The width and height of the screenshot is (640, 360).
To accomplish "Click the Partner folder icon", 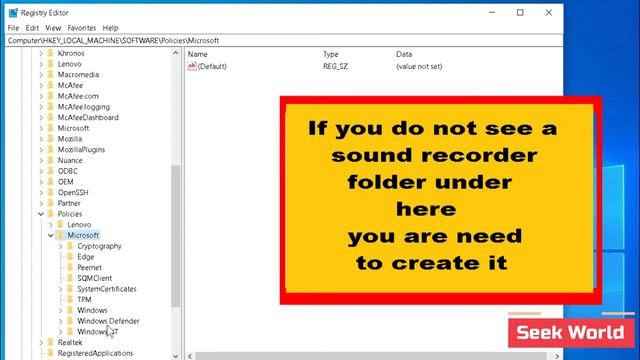I will click(x=51, y=203).
